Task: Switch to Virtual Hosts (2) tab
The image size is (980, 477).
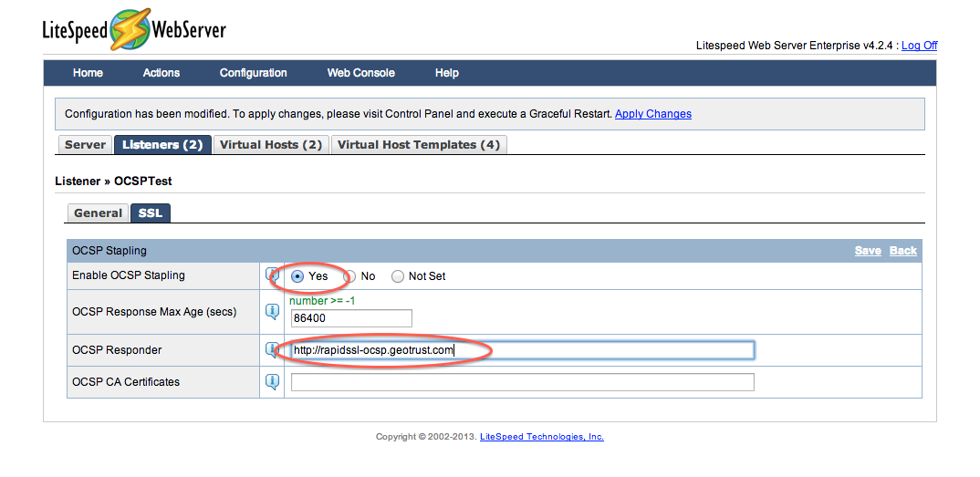Action: point(271,145)
